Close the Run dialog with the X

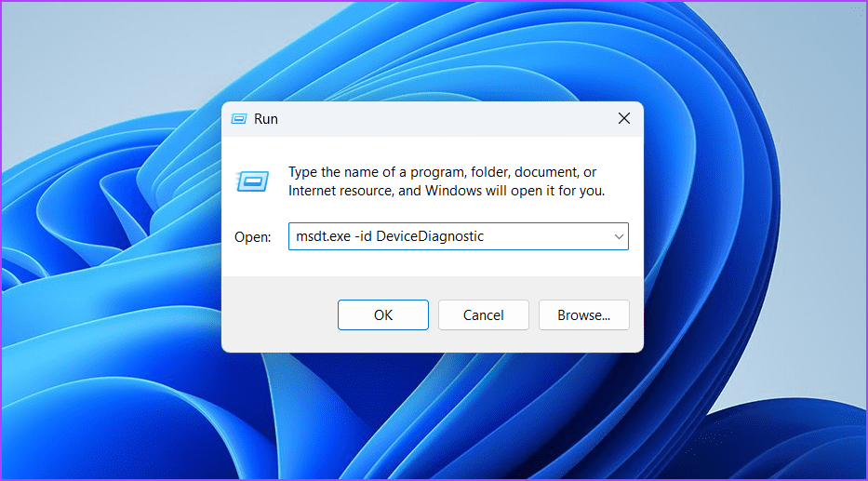pyautogui.click(x=624, y=118)
